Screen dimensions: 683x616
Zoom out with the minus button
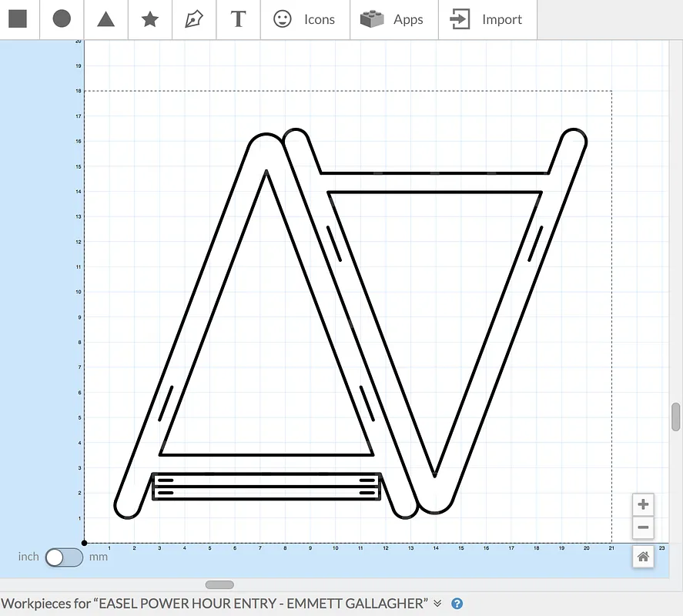point(643,528)
